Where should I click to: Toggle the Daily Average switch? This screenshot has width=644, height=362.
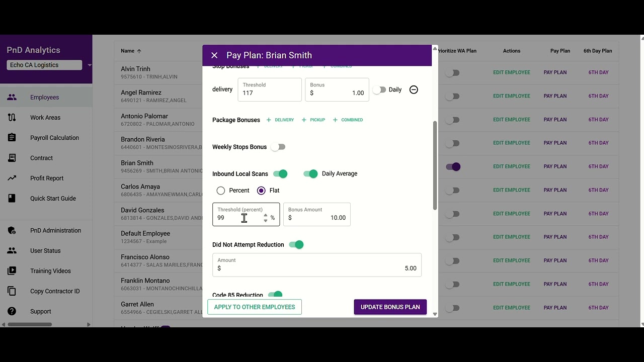pyautogui.click(x=310, y=173)
